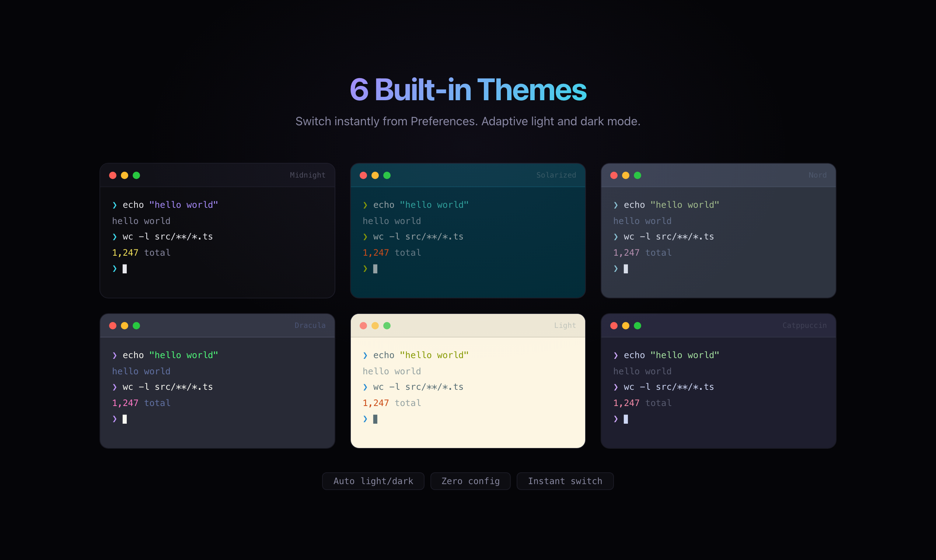Click the yellow dot on Catppuccin window
Screen dimensions: 936x560
tap(625, 325)
